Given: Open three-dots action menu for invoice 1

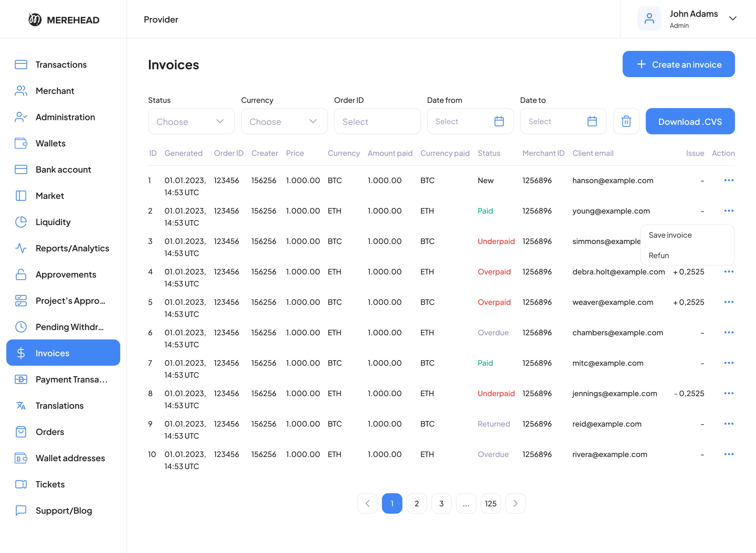Looking at the screenshot, I should (x=728, y=180).
